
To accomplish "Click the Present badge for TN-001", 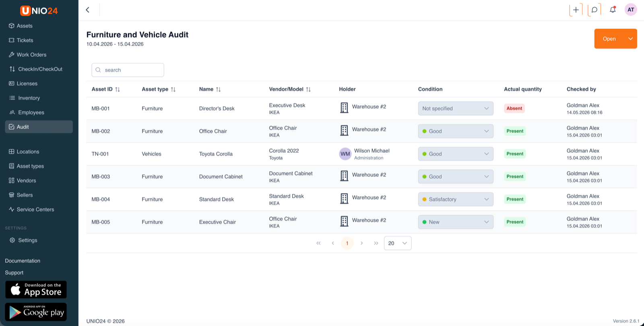I will [x=515, y=154].
